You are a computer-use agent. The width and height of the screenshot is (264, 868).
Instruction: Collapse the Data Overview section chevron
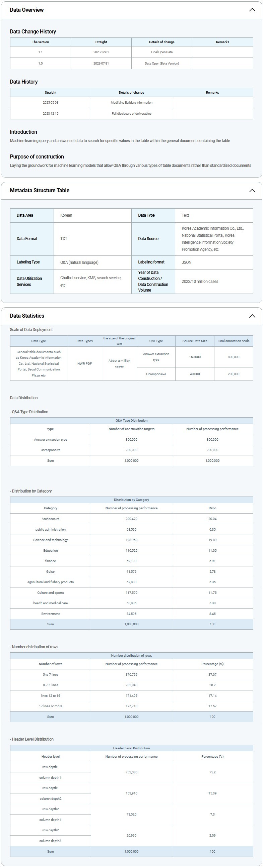pyautogui.click(x=252, y=10)
